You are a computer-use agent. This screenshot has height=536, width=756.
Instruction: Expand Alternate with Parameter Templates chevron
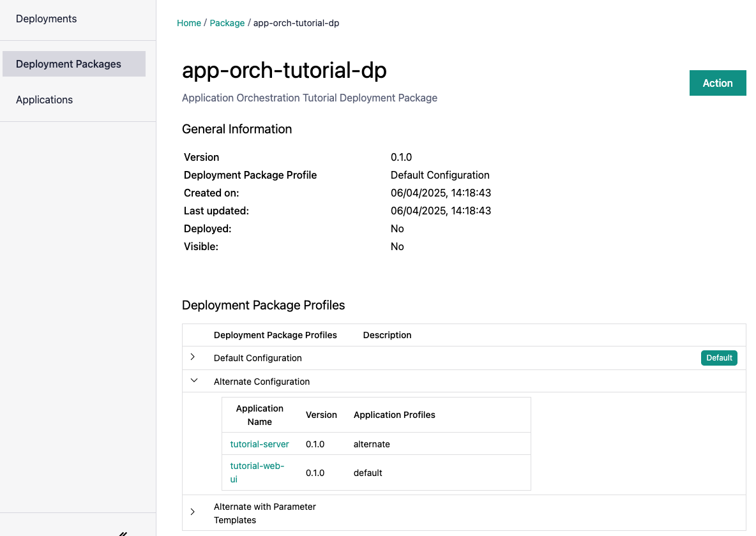(193, 512)
